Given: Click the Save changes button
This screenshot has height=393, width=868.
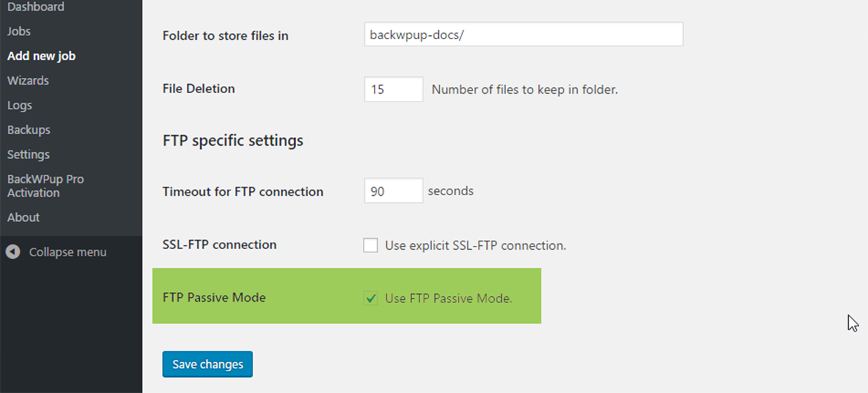Looking at the screenshot, I should pos(208,364).
